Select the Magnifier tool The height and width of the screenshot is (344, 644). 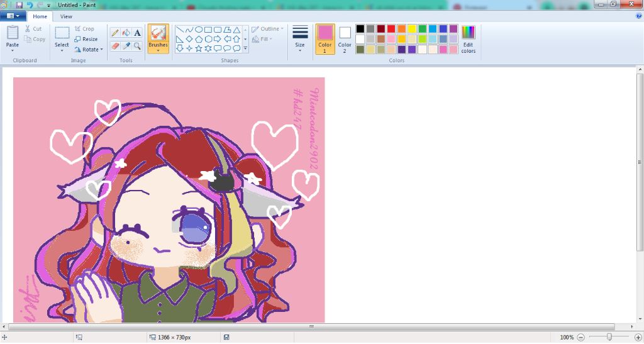point(137,45)
